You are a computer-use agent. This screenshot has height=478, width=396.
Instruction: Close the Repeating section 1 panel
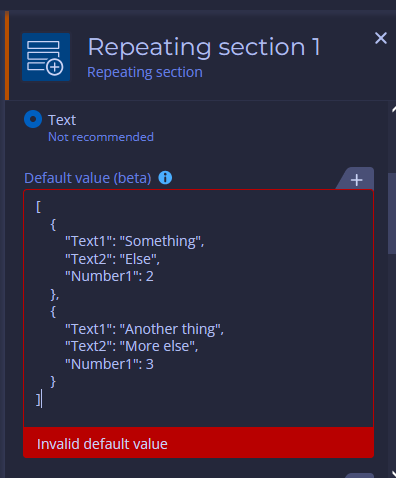381,38
